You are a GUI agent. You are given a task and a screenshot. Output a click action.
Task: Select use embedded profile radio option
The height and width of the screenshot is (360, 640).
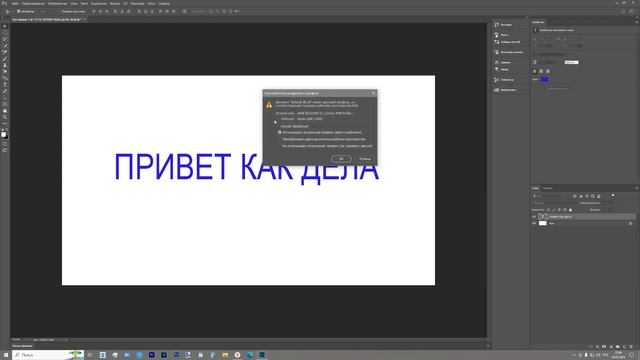click(x=280, y=132)
